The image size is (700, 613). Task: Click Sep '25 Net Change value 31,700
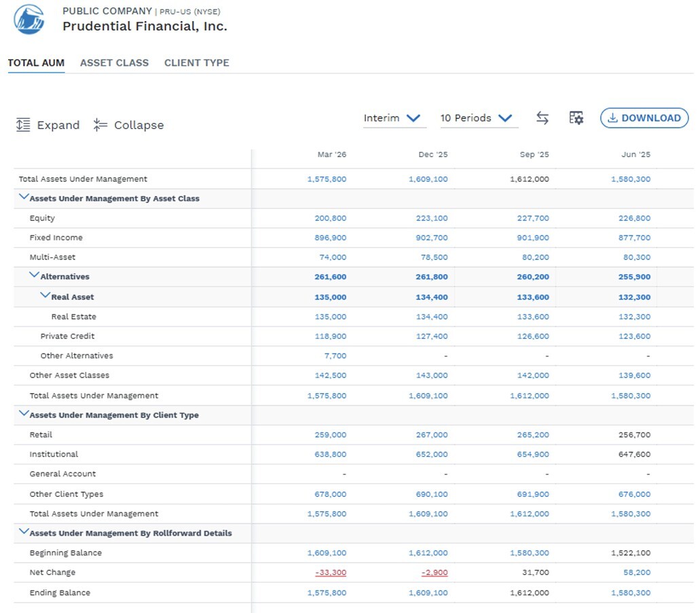coord(536,572)
